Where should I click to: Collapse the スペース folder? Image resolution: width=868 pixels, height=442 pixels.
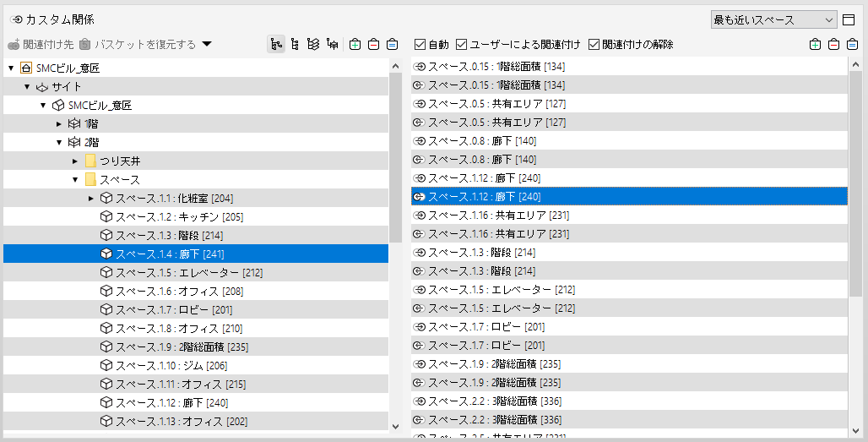[x=75, y=179]
